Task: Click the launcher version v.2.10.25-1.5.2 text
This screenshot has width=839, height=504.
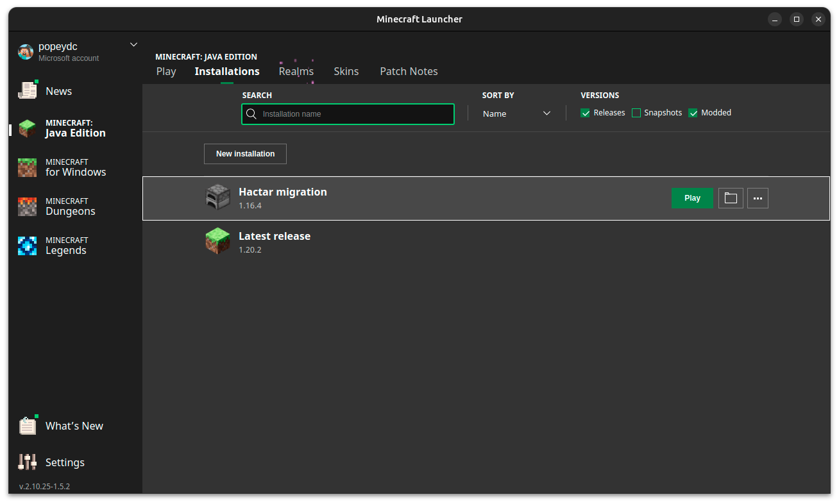Action: [44, 487]
